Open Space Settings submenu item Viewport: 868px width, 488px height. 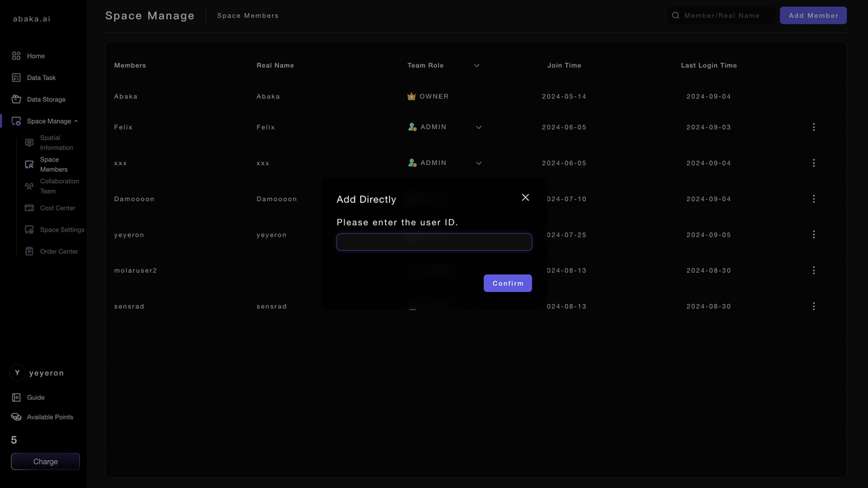point(62,230)
